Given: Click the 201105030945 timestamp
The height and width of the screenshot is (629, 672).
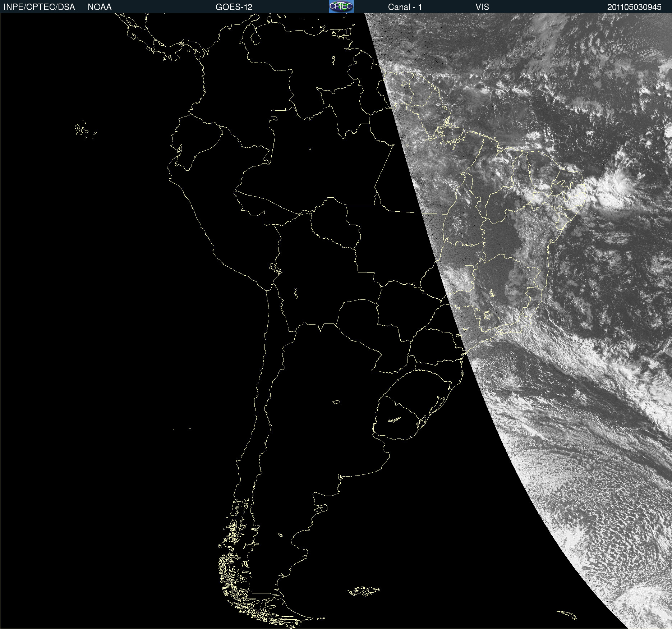Looking at the screenshot, I should click(x=634, y=7).
